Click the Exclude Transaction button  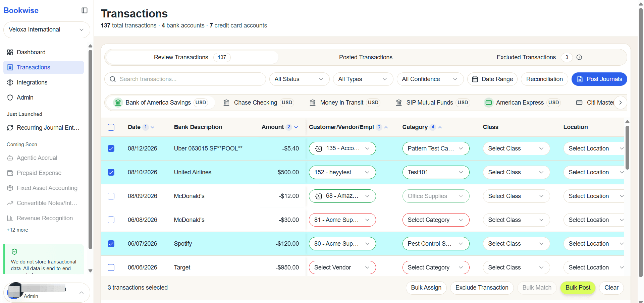[482, 288]
